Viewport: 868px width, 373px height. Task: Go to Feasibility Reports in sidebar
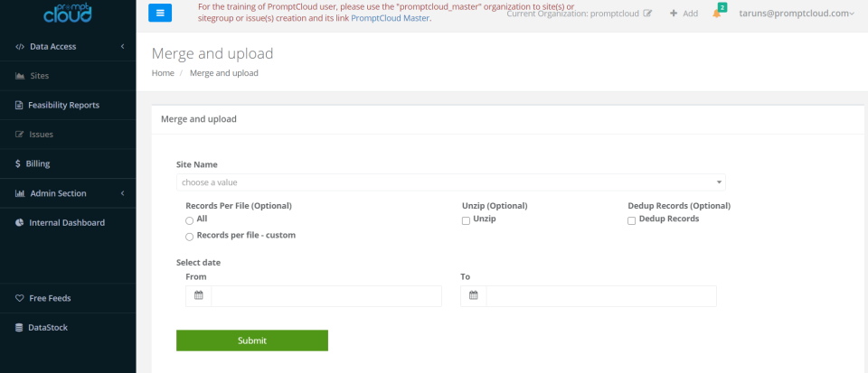pos(63,105)
